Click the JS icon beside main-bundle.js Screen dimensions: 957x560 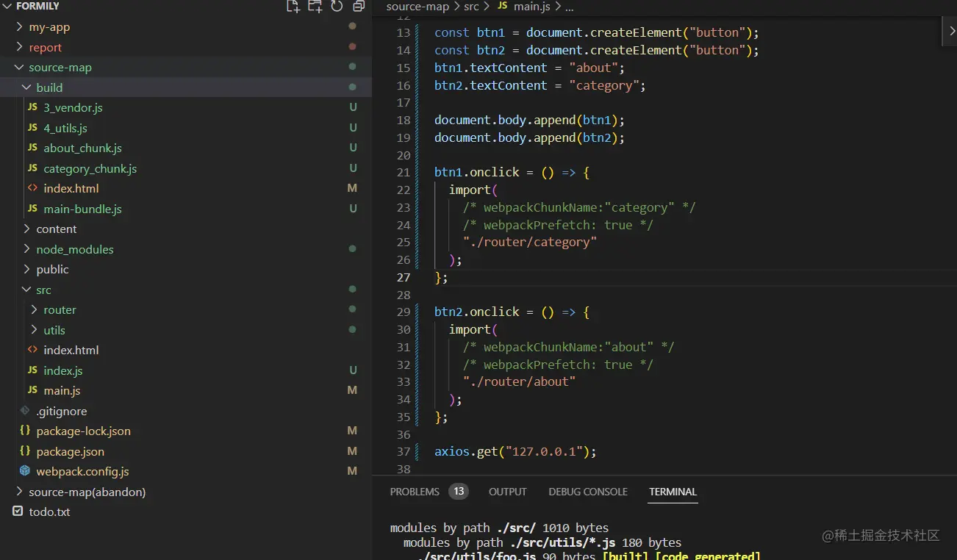point(32,209)
